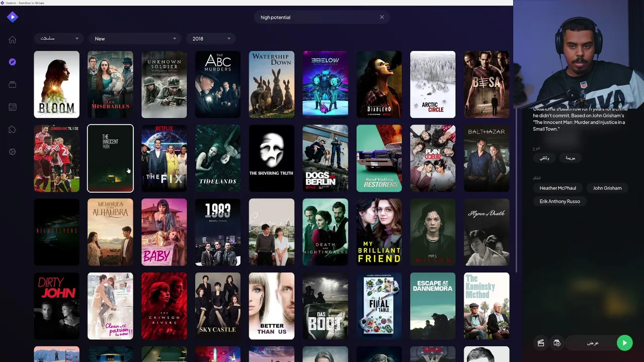Open the Watership Down poster
The width and height of the screenshot is (644, 362).
coord(272,84)
